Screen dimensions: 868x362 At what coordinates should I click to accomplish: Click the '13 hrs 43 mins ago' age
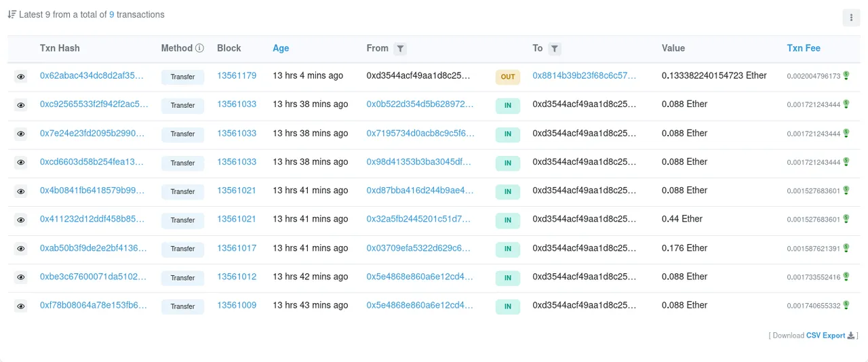pyautogui.click(x=311, y=305)
